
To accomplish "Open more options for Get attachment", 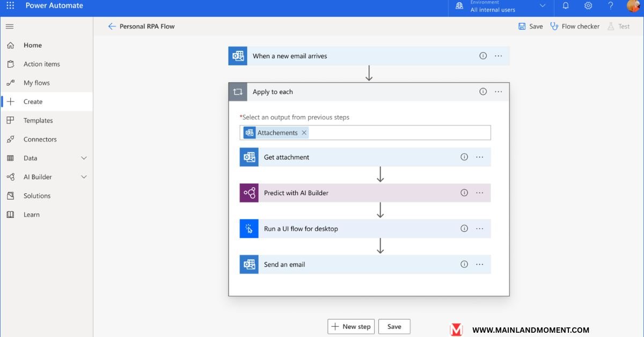I will click(480, 157).
